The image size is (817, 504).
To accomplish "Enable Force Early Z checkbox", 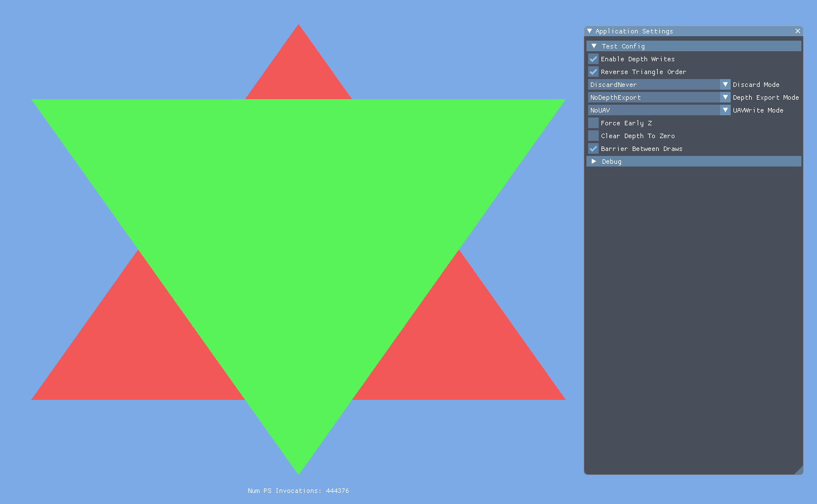I will point(593,123).
